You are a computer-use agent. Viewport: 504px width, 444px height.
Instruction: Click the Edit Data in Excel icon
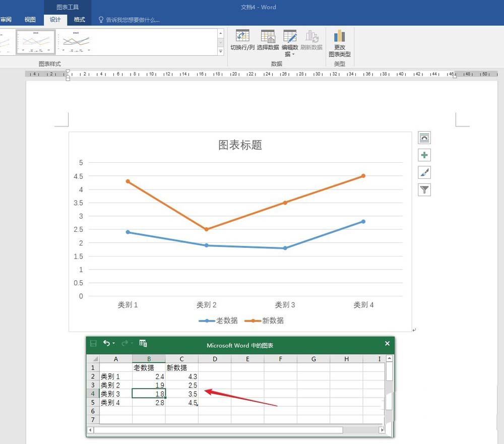tap(143, 343)
